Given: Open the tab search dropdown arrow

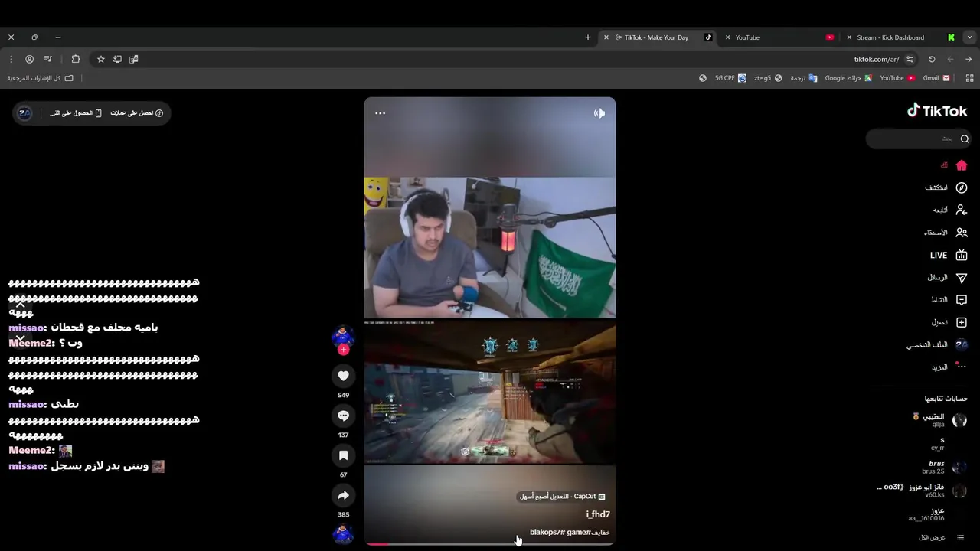Looking at the screenshot, I should tap(969, 37).
